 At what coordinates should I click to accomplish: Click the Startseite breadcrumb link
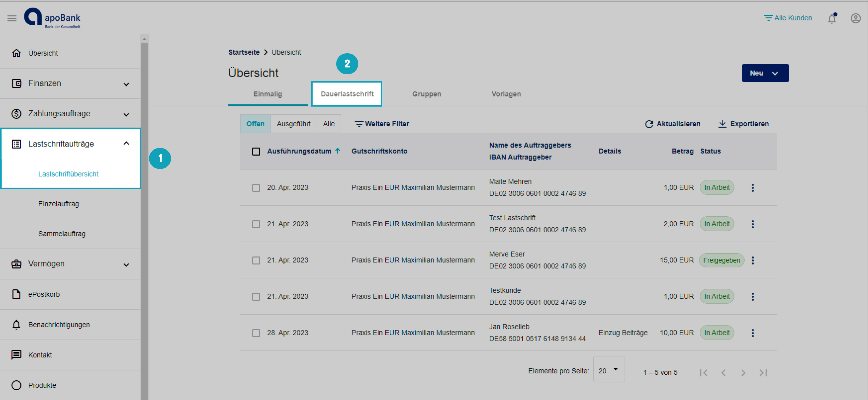(x=244, y=52)
